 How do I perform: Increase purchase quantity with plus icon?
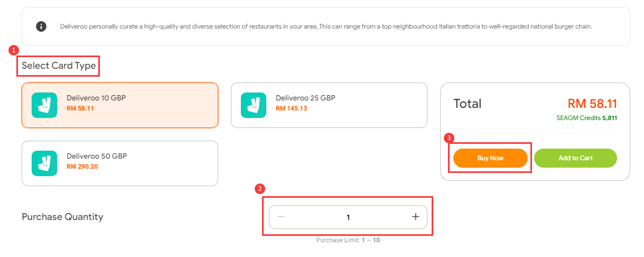tap(415, 217)
